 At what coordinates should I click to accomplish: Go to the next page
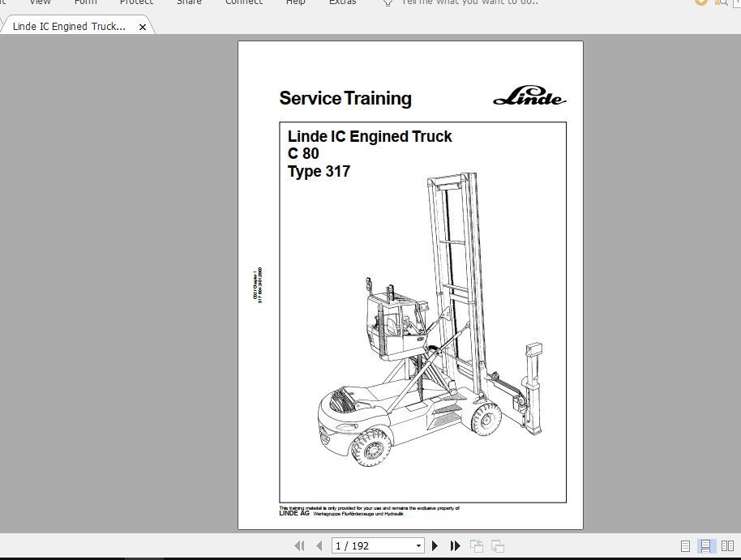coord(435,546)
